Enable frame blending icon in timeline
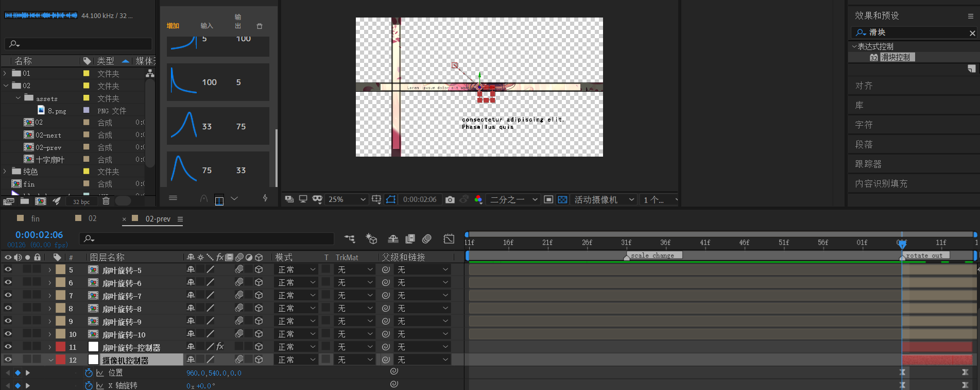 (x=410, y=239)
